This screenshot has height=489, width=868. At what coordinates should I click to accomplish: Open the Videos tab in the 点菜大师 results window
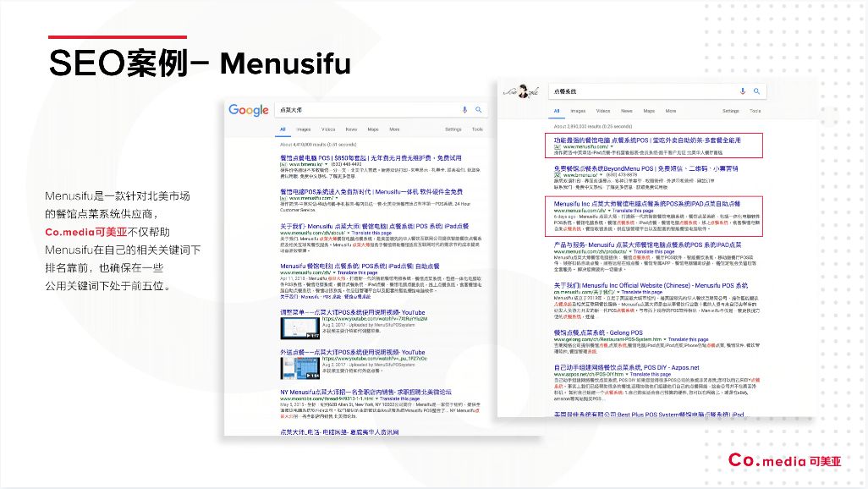click(328, 129)
